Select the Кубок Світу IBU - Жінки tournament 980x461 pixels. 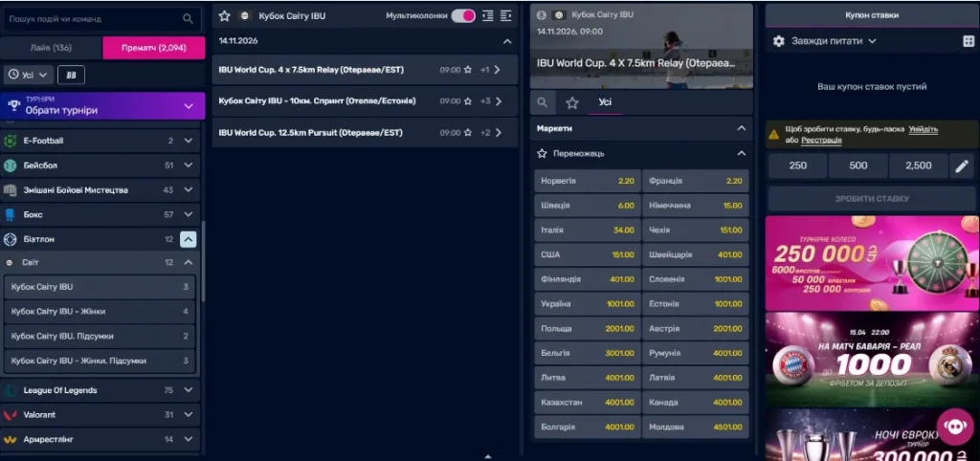(x=100, y=311)
